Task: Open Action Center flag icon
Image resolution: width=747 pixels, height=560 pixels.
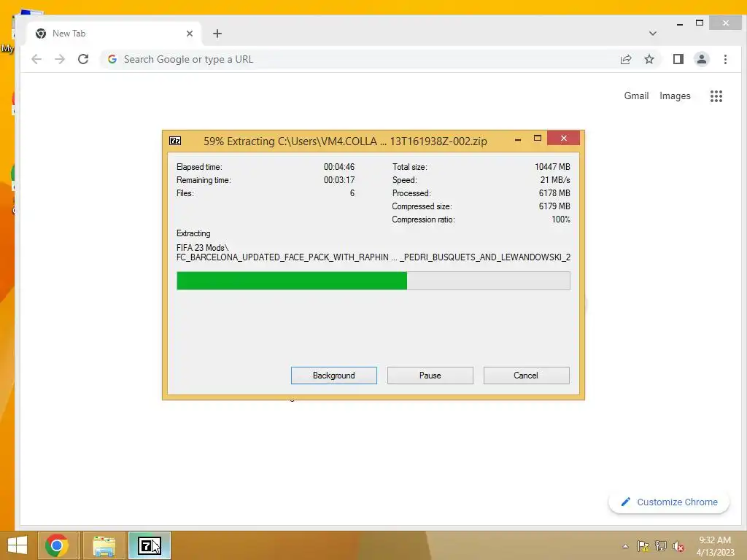Action: click(x=643, y=546)
